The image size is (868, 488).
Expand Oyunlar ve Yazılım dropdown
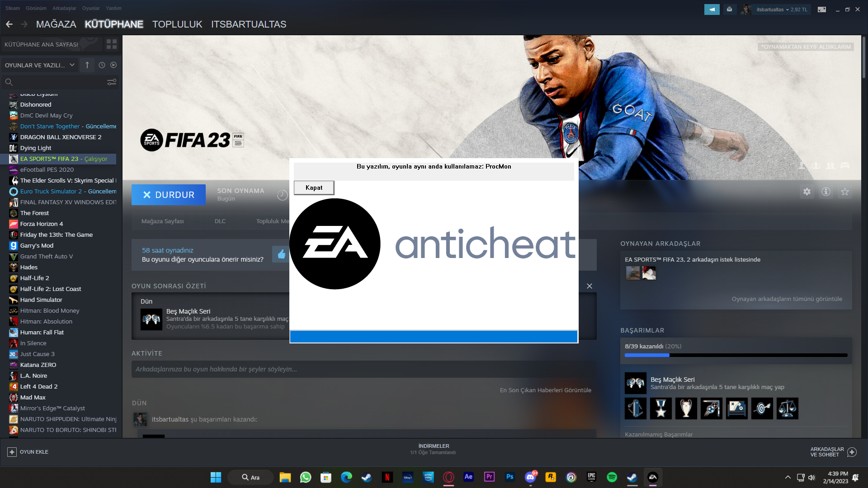coord(39,65)
